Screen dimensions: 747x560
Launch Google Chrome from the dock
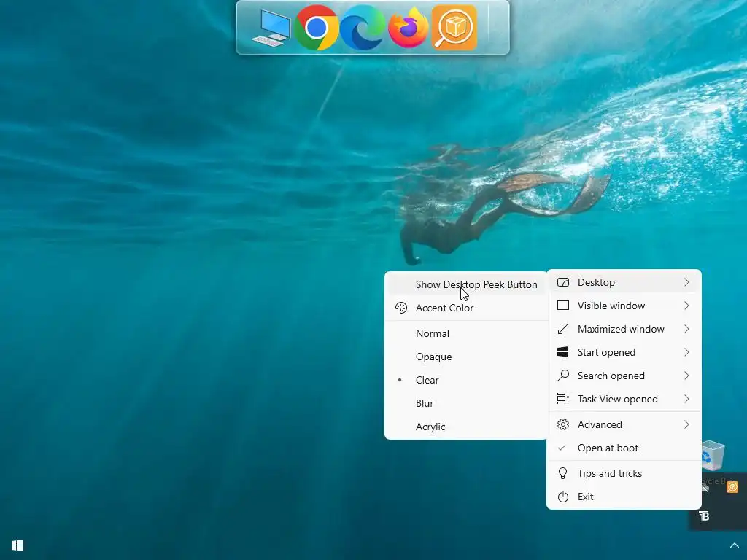pyautogui.click(x=316, y=28)
